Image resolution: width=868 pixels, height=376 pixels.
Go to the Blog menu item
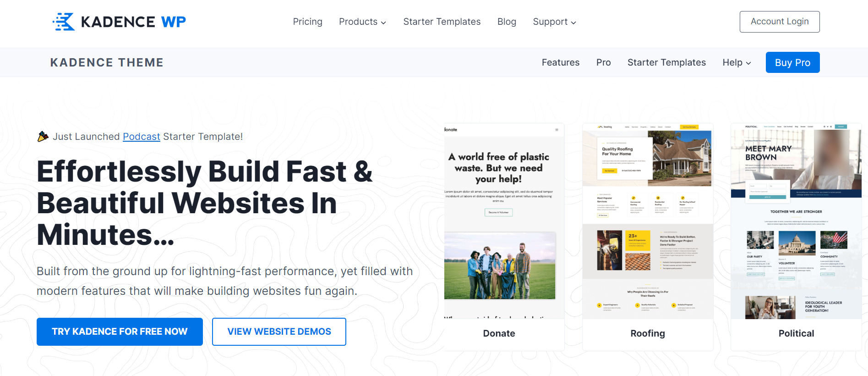pos(507,22)
